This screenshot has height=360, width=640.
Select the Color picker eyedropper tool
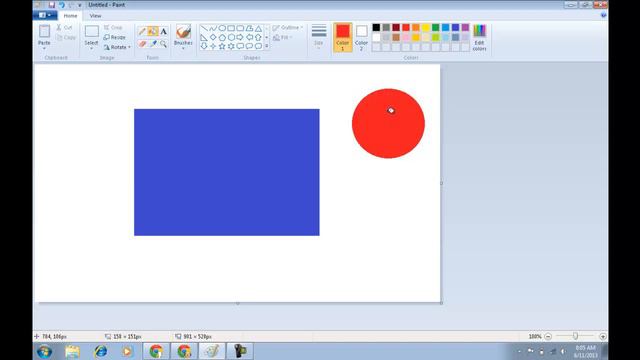[x=153, y=44]
